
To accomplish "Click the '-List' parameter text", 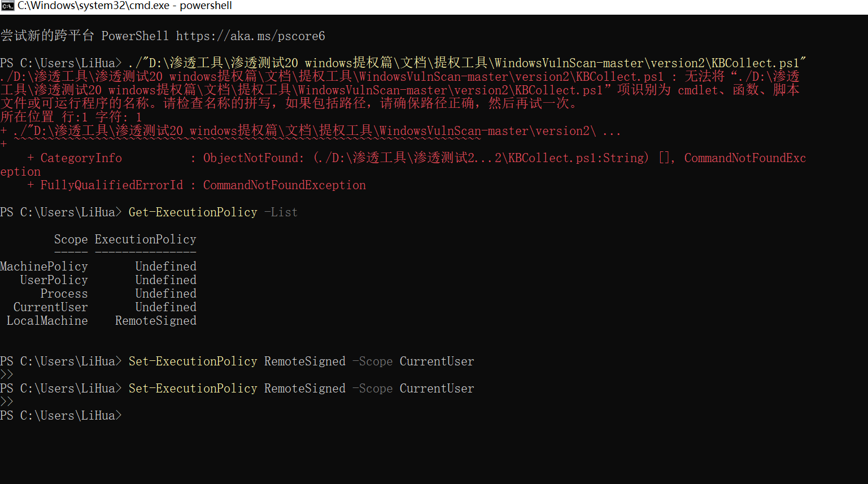I will pyautogui.click(x=281, y=212).
